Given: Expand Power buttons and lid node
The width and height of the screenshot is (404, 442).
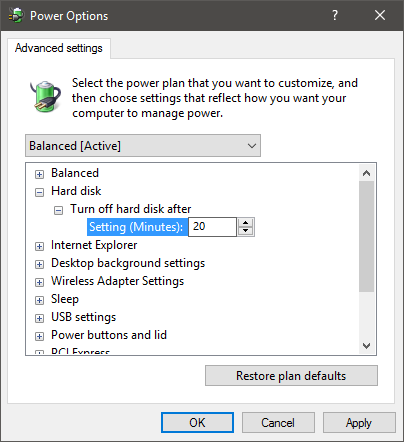Looking at the screenshot, I should coord(39,336).
